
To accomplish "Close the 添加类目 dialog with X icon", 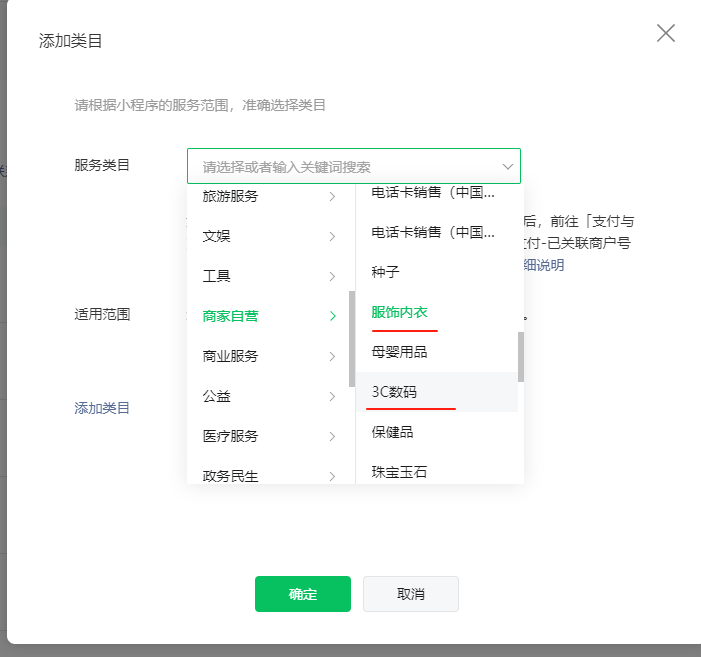I will (666, 33).
